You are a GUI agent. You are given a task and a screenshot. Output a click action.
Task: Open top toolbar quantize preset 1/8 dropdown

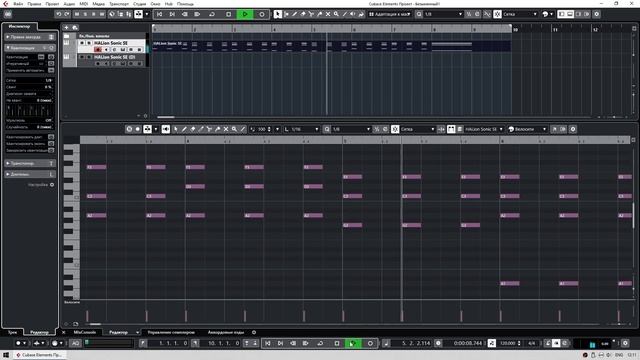pos(443,14)
